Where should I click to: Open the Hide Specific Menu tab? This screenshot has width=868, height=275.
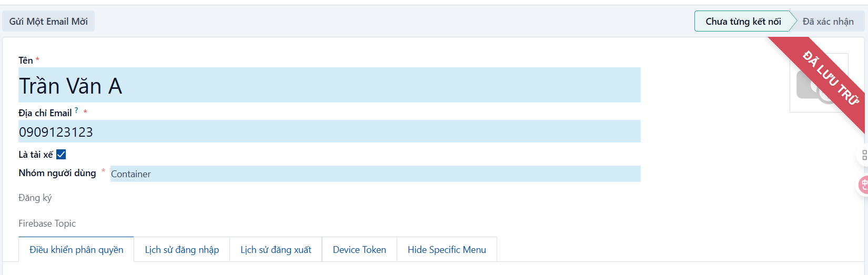pyautogui.click(x=447, y=250)
